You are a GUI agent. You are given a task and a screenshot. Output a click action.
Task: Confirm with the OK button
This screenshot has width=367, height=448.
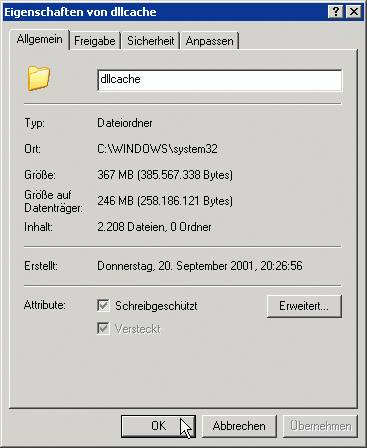pos(158,426)
